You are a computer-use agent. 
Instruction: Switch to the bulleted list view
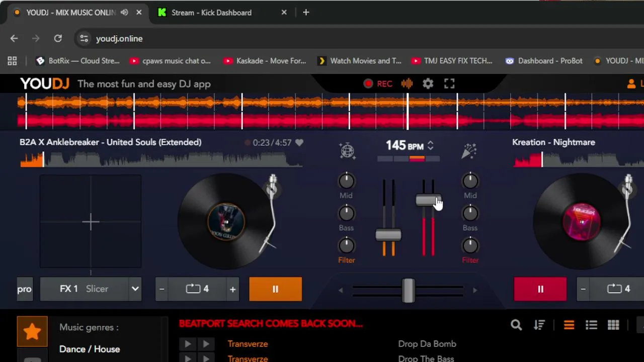[591, 325]
